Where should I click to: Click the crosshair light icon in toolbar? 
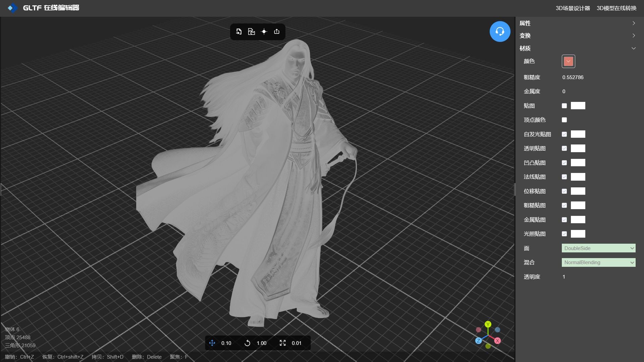pos(264,32)
